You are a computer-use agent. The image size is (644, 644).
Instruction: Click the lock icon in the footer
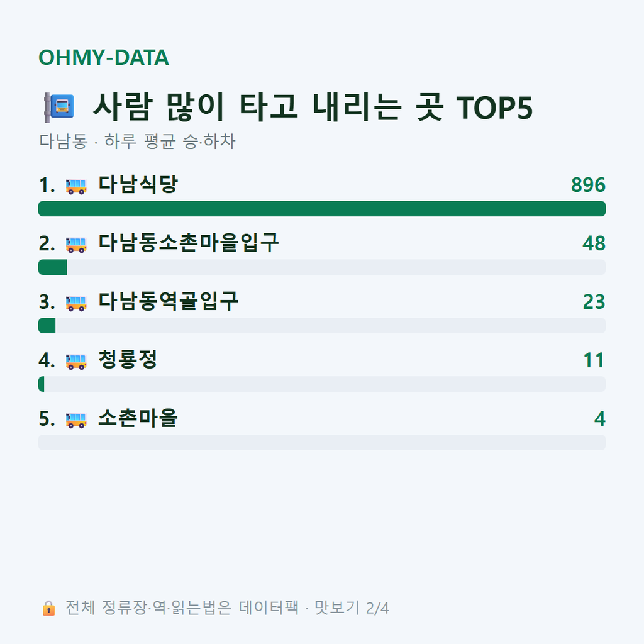(48, 608)
